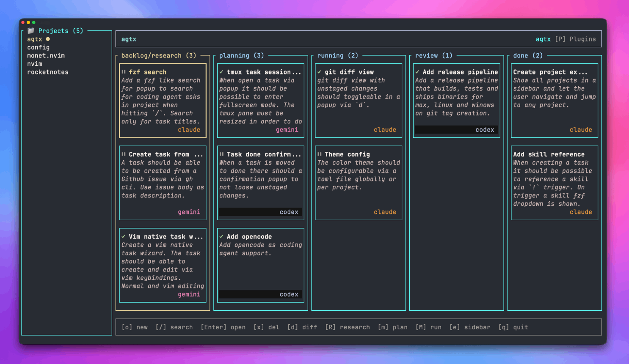Select the monet.nvim project in sidebar

[46, 56]
